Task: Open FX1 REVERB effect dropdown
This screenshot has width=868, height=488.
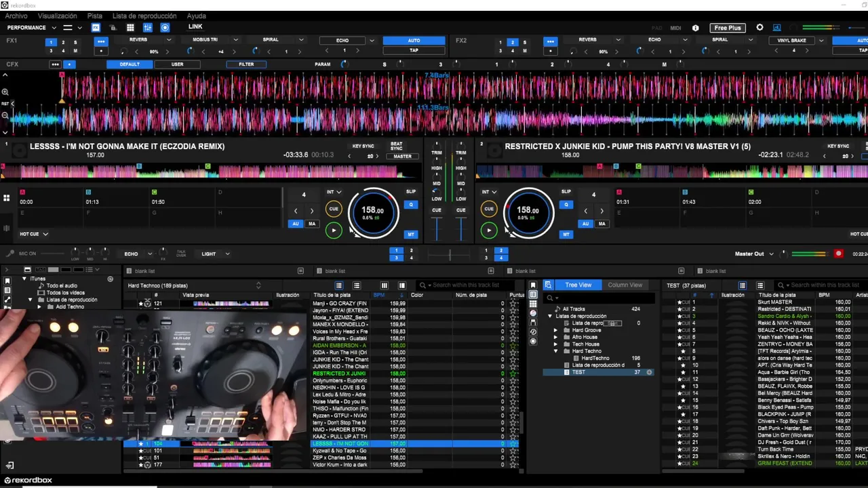Action: [170, 40]
